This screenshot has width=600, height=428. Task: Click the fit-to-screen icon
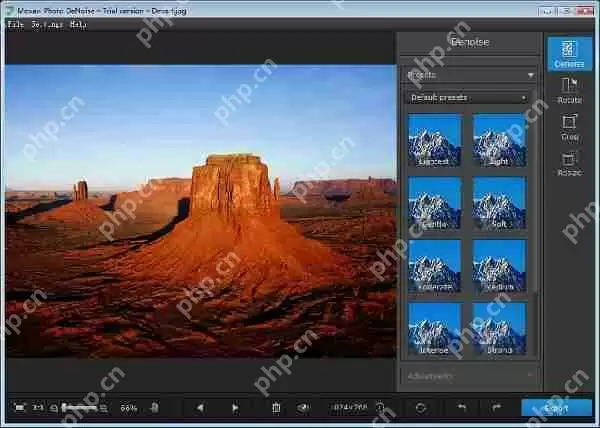(x=19, y=408)
